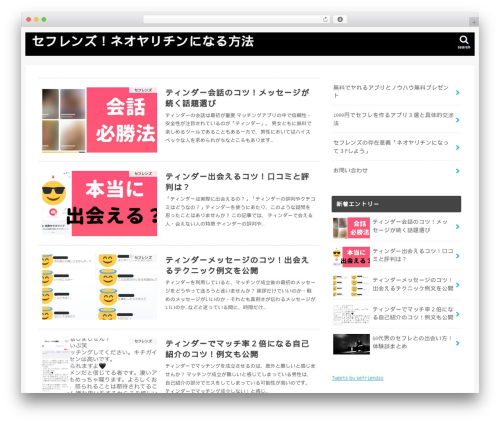The image size is (500, 423).
Task: Click the first sidebar menu link about 無料プレゼント
Action: click(391, 91)
